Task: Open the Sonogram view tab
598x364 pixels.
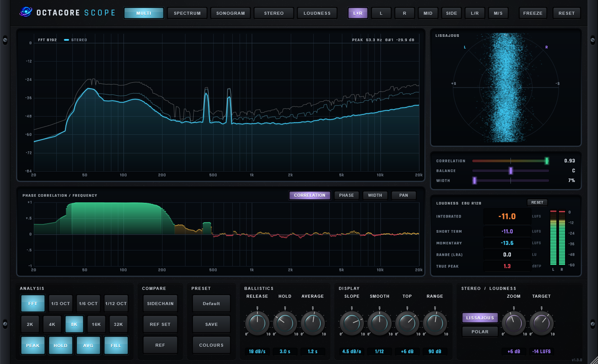Action: [231, 13]
